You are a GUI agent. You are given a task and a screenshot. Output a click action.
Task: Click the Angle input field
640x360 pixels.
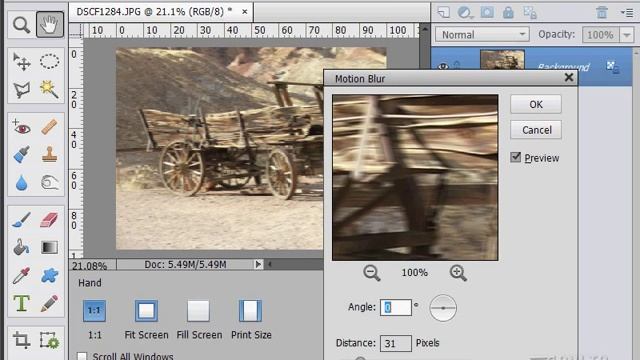coord(396,307)
